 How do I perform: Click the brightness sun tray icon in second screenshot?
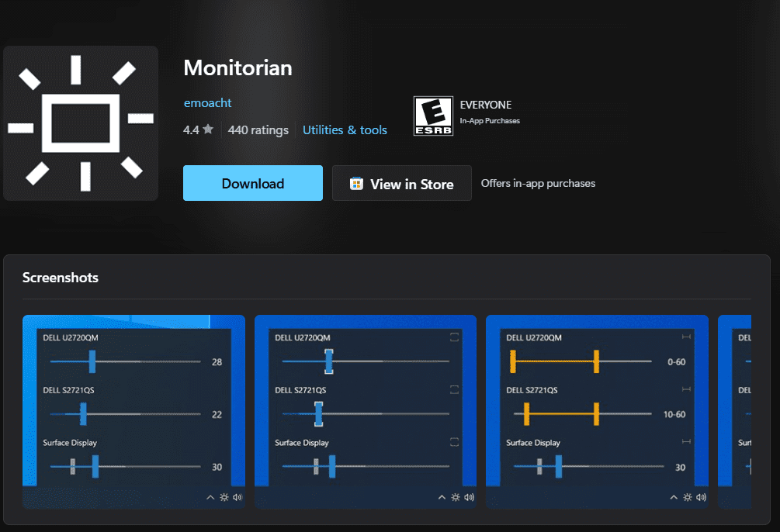(x=456, y=498)
